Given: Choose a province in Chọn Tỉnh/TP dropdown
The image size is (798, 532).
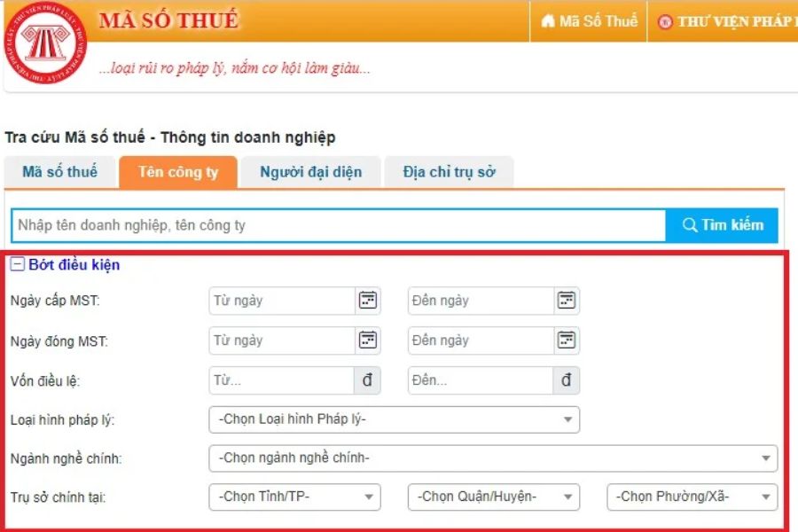Looking at the screenshot, I should [x=294, y=497].
